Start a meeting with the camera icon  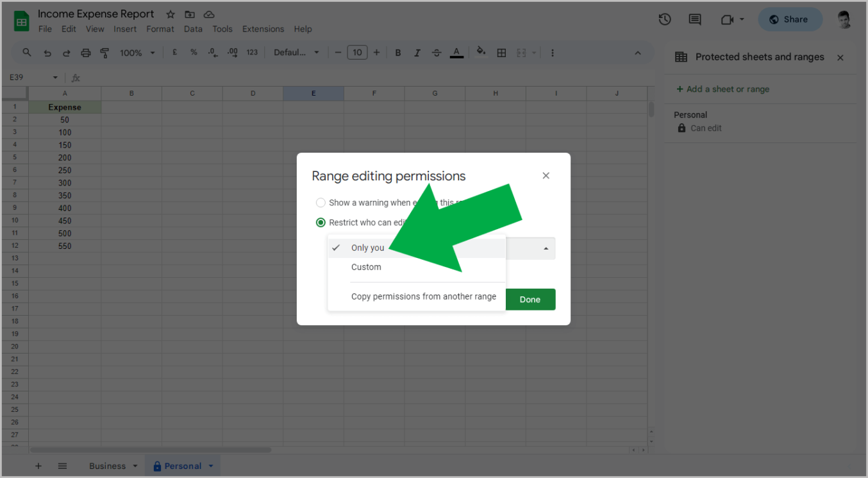727,20
